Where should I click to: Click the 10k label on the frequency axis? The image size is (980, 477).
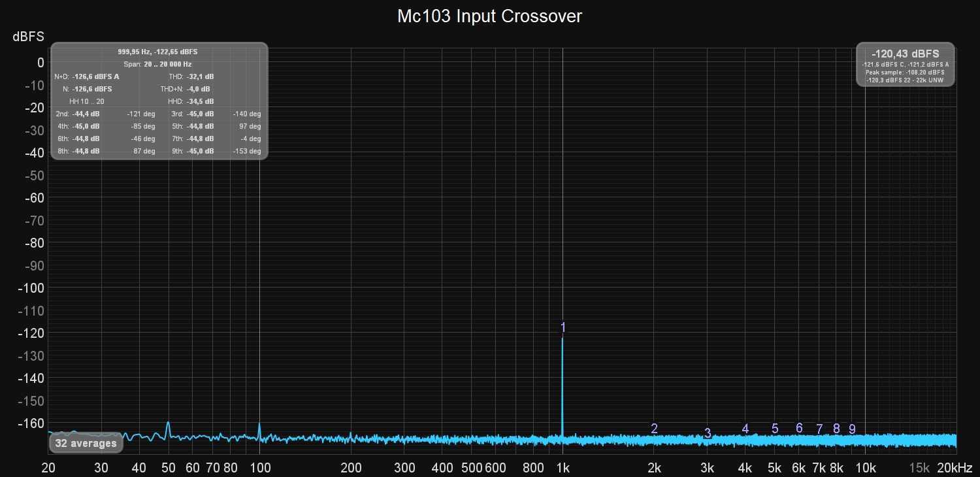pos(866,468)
